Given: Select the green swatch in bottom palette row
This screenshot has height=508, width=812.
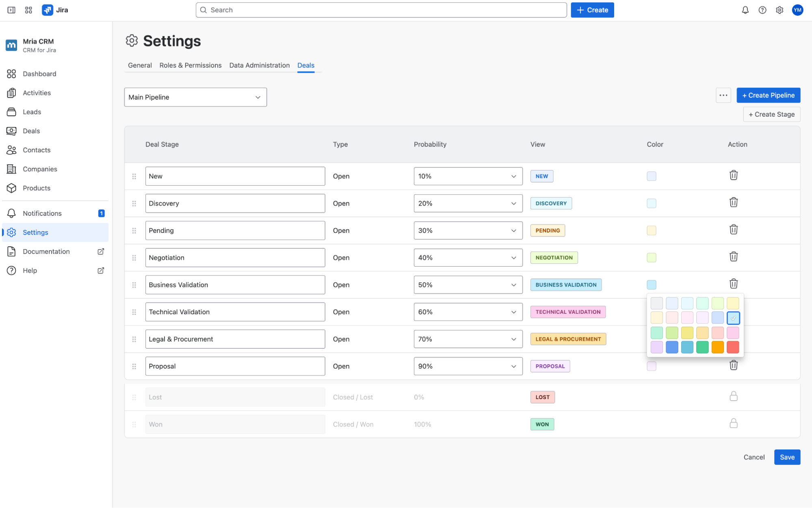Looking at the screenshot, I should click(x=702, y=347).
